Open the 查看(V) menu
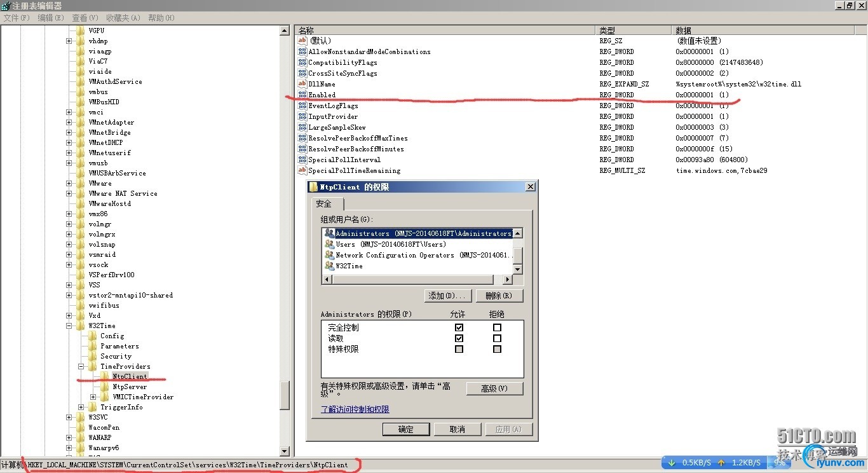Screen dimensions: 868x473 (x=85, y=18)
